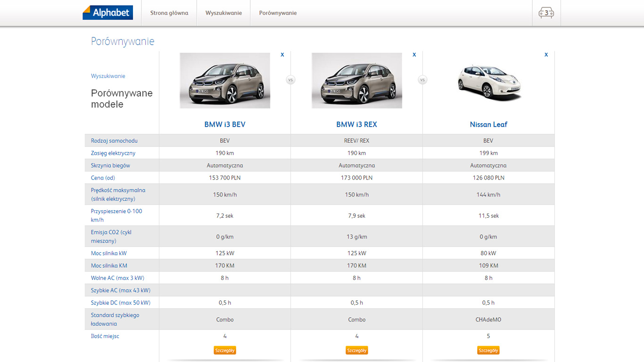Screen dimensions: 644x362
Task: Click the 199 km range value
Action: pos(488,153)
